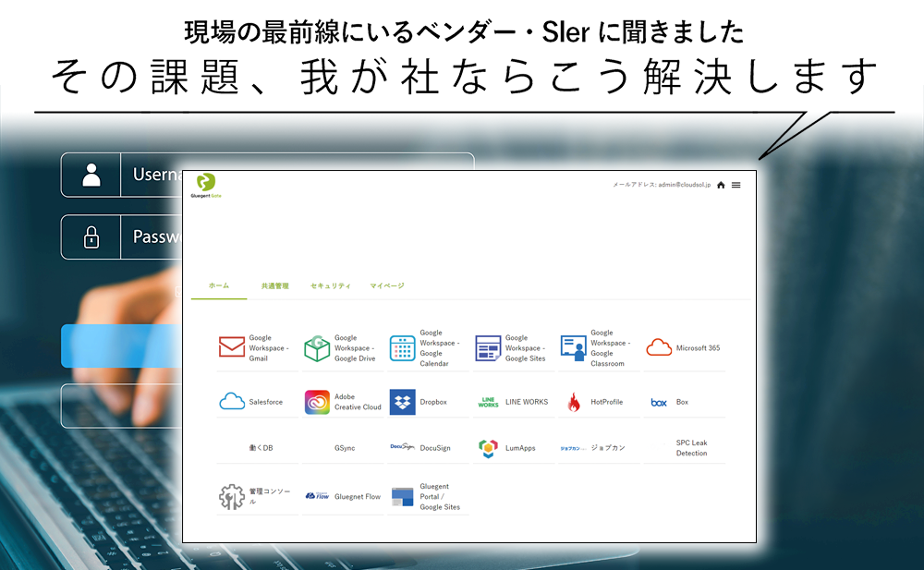Open the GSync app link
Image resolution: width=924 pixels, height=570 pixels.
click(345, 448)
